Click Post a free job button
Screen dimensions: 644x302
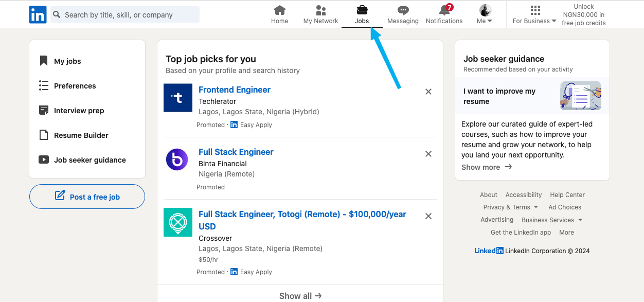(87, 197)
